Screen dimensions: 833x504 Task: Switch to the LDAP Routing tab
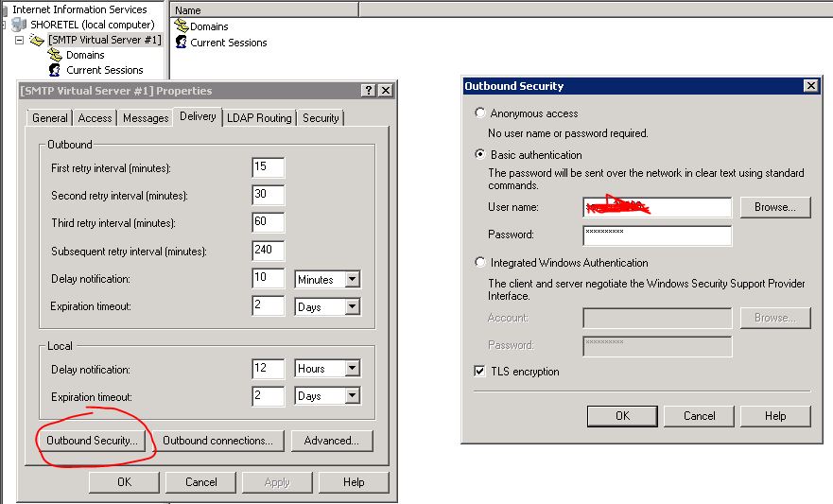click(x=259, y=118)
